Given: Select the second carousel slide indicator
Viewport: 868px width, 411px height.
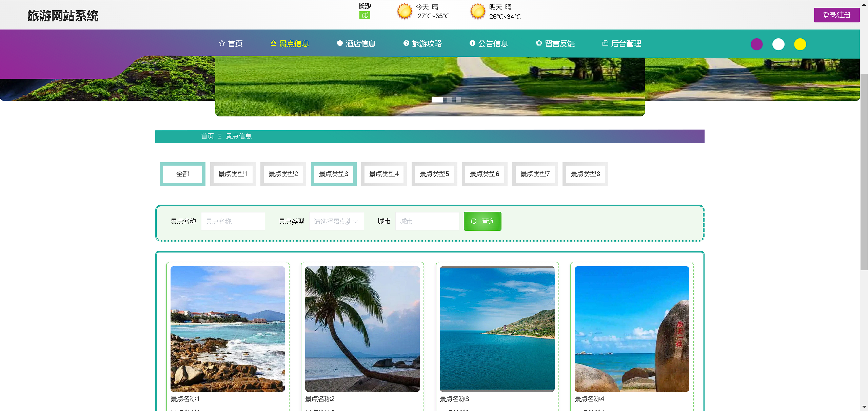Looking at the screenshot, I should 449,100.
